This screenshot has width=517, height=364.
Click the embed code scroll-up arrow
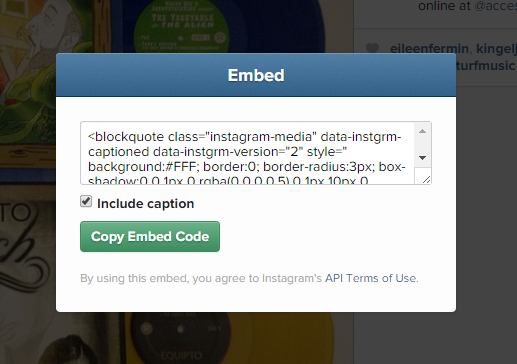(x=422, y=131)
